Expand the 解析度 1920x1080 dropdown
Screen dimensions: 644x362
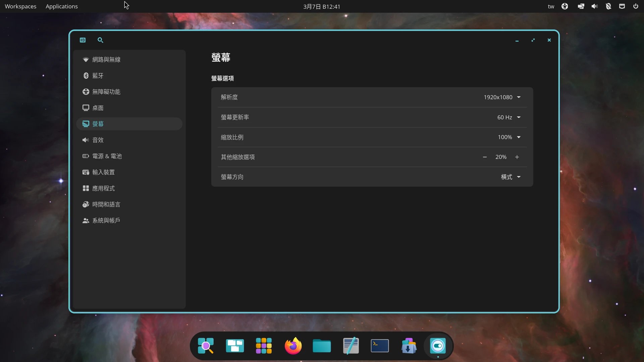pyautogui.click(x=502, y=97)
